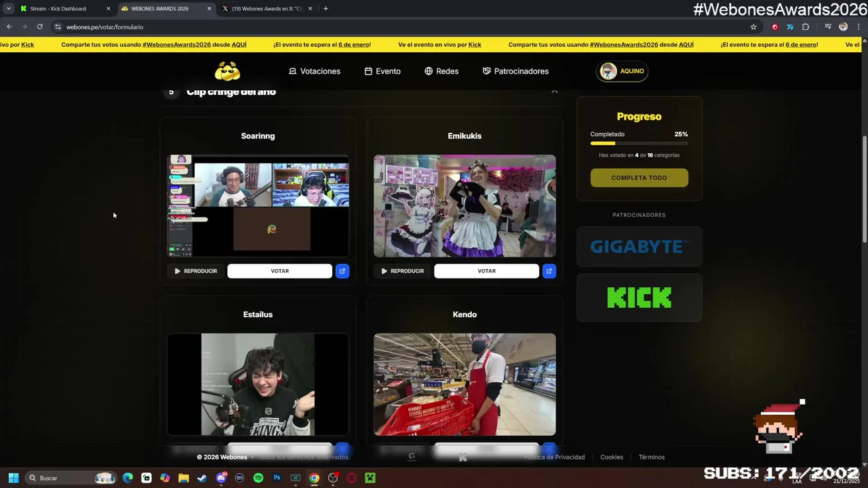This screenshot has height=488, width=868.
Task: Click the taskbar Buscar search box
Action: click(x=71, y=478)
